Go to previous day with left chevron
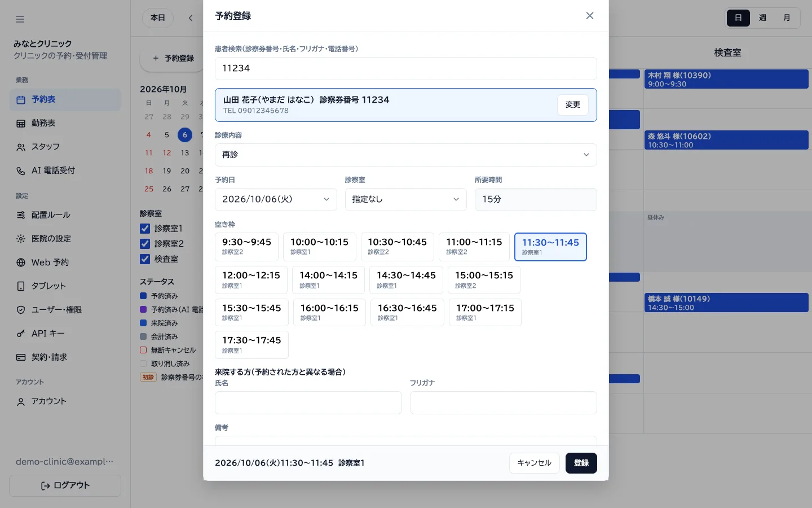Screen dimensions: 812x508 (191, 18)
